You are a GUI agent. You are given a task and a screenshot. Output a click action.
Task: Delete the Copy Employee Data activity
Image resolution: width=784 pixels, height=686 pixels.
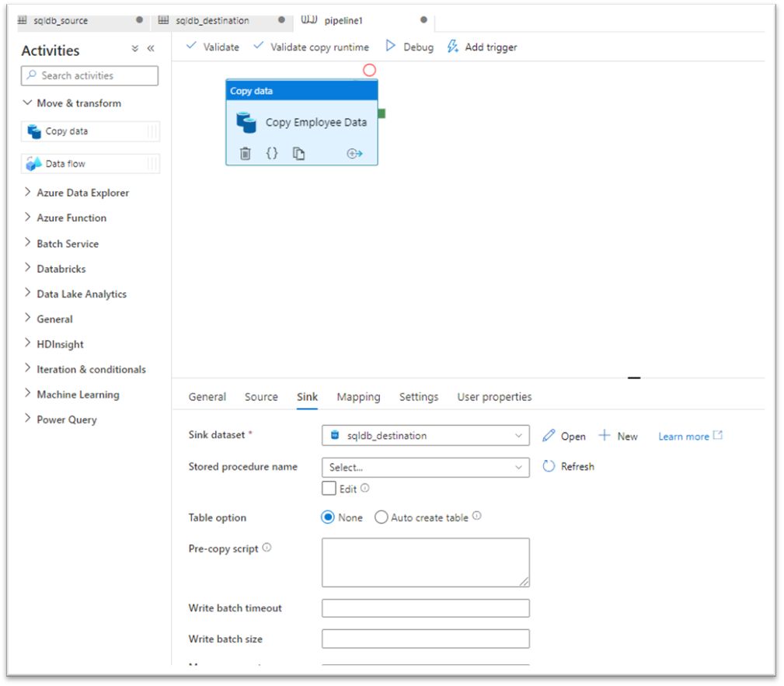pos(245,153)
